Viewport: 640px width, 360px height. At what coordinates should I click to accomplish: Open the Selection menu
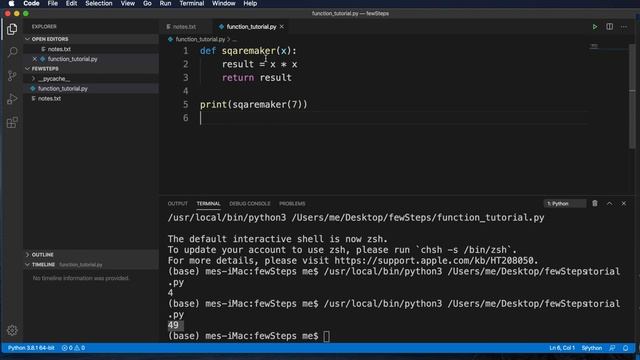pyautogui.click(x=99, y=3)
